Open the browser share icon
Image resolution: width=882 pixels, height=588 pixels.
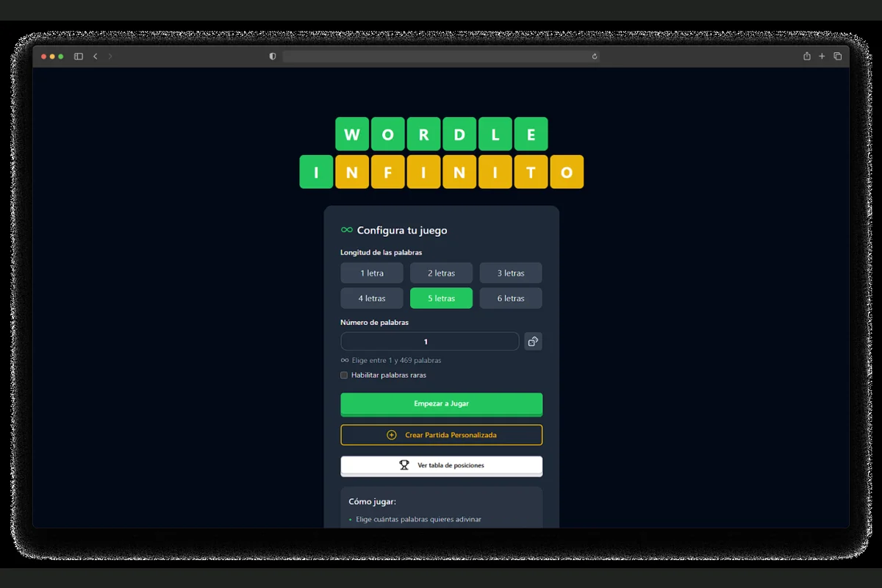coord(807,57)
